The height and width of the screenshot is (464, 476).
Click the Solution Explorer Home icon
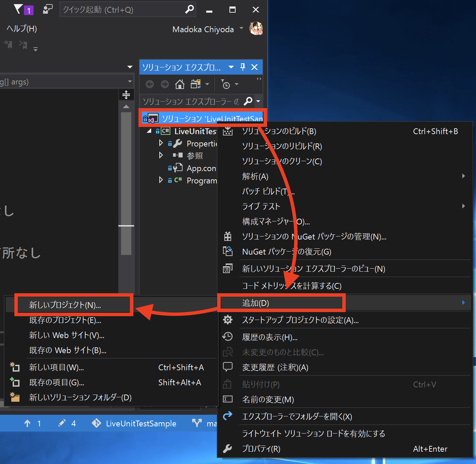pos(180,84)
